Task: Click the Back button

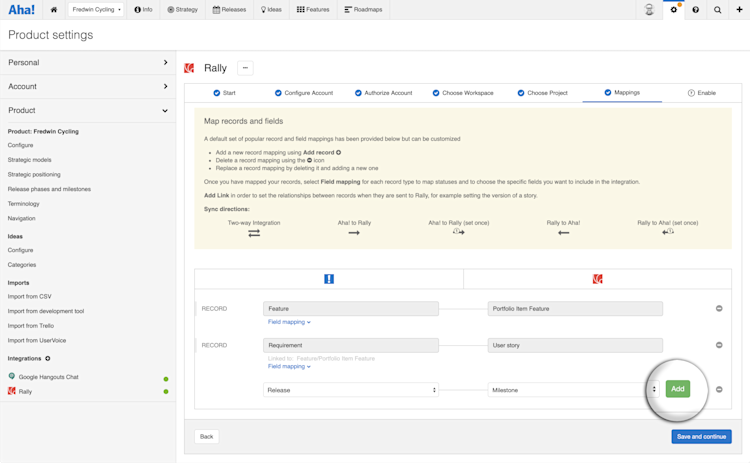Action: pyautogui.click(x=207, y=436)
